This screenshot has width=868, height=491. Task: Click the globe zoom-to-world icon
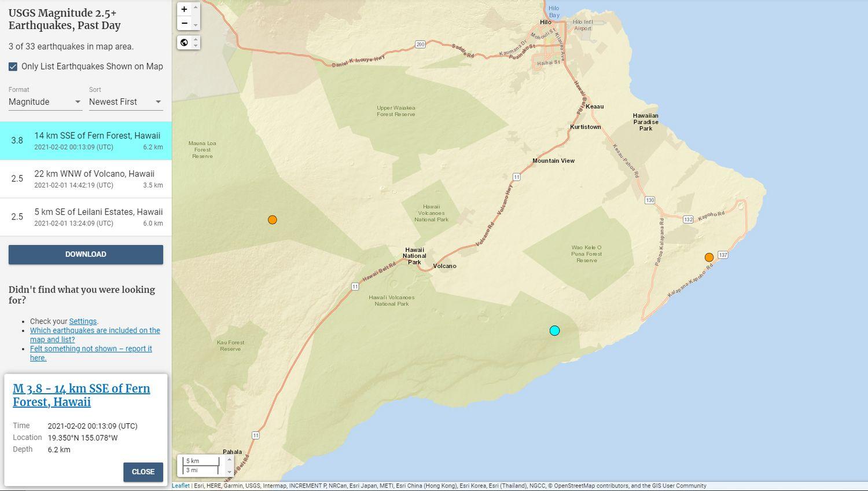click(x=184, y=42)
